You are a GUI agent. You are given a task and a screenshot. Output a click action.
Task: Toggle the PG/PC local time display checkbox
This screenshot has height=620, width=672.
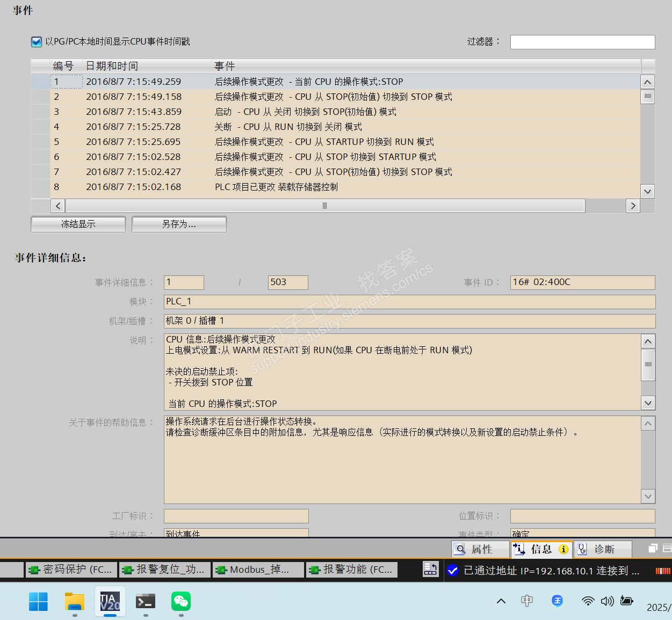click(37, 41)
